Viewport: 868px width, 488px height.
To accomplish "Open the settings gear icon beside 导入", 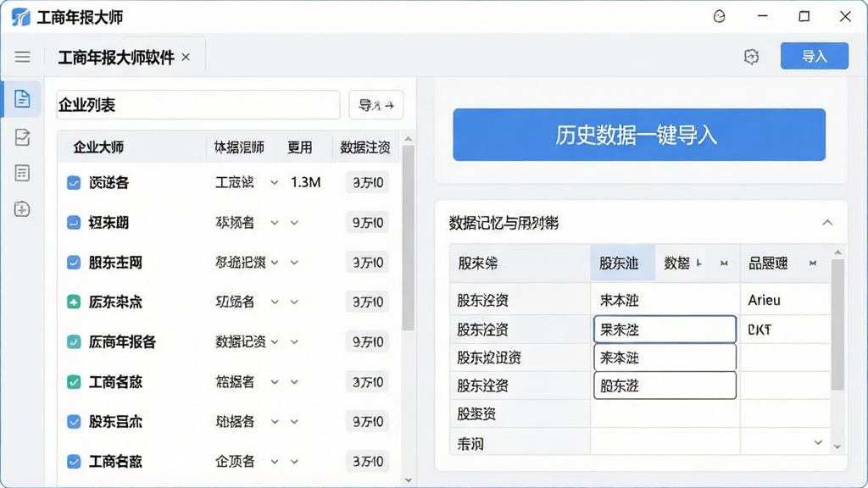I will (x=751, y=57).
